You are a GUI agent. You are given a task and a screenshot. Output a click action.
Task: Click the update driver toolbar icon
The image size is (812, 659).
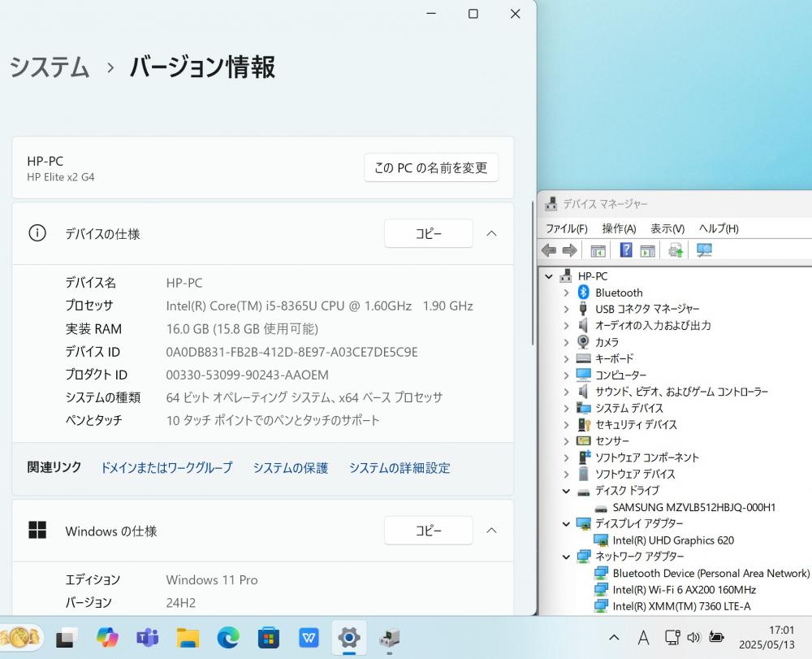coord(676,251)
